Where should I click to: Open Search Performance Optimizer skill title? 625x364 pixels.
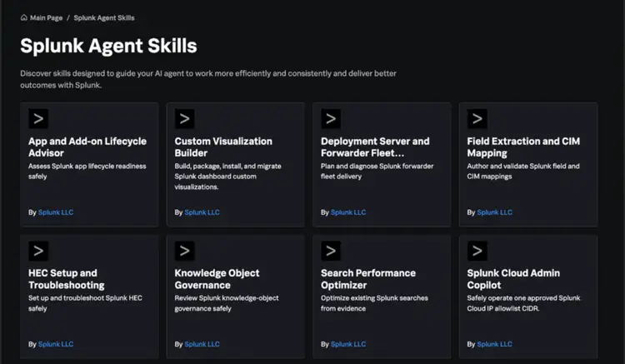click(x=368, y=279)
